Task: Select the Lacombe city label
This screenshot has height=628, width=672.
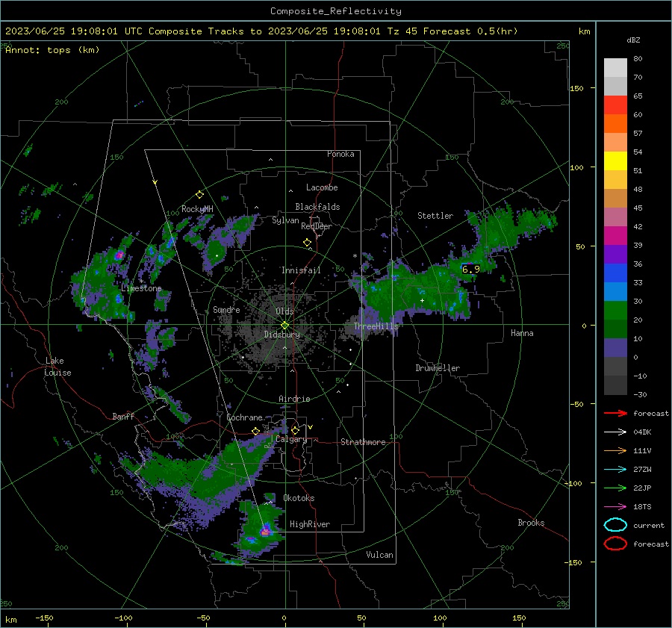Action: coord(322,187)
